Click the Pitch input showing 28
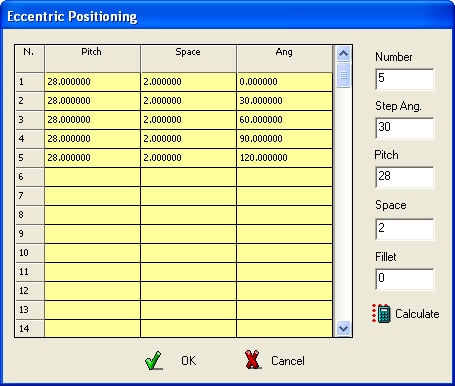The image size is (455, 386). pyautogui.click(x=405, y=177)
